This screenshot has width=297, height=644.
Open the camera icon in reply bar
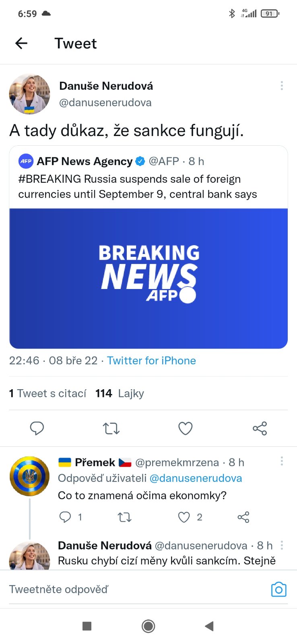click(278, 590)
